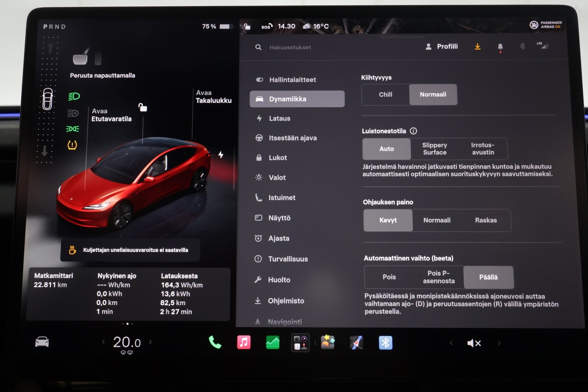Tap the orange software download icon
This screenshot has height=392, width=588.
(478, 46)
